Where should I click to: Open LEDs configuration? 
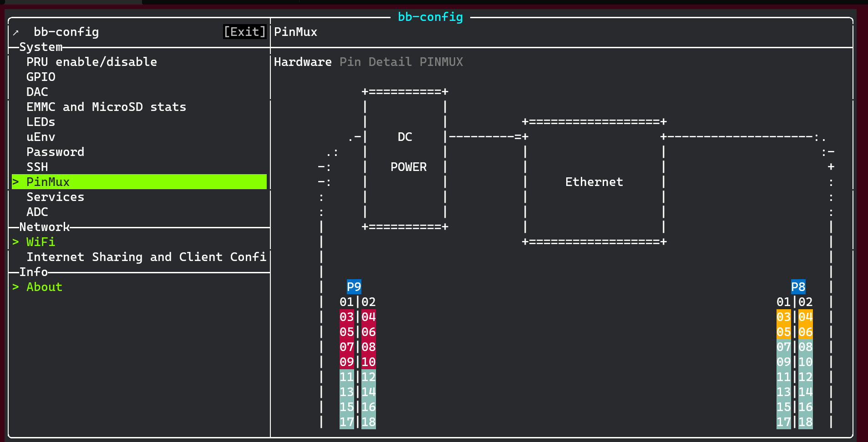click(x=41, y=121)
